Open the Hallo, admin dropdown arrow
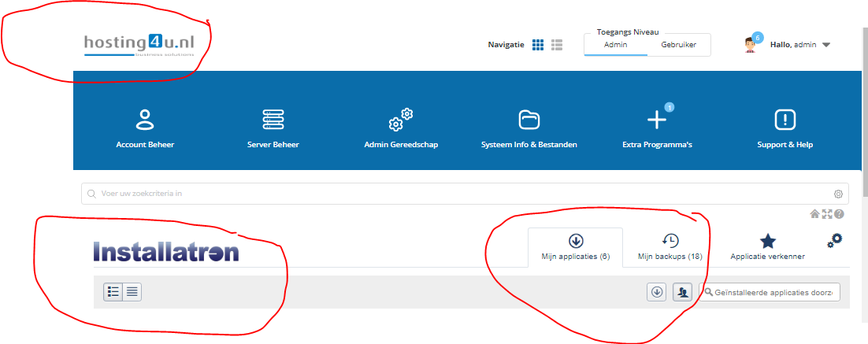Viewport: 868px width, 344px height. coord(826,46)
